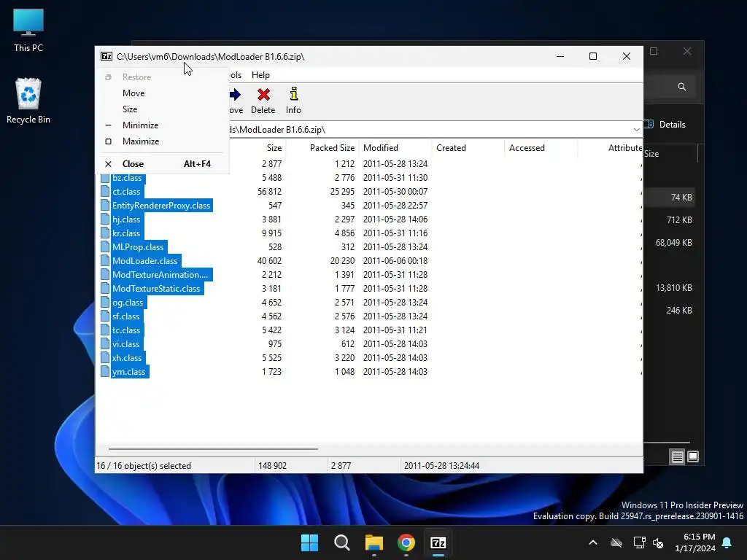Open the This PC desktop icon

click(28, 31)
